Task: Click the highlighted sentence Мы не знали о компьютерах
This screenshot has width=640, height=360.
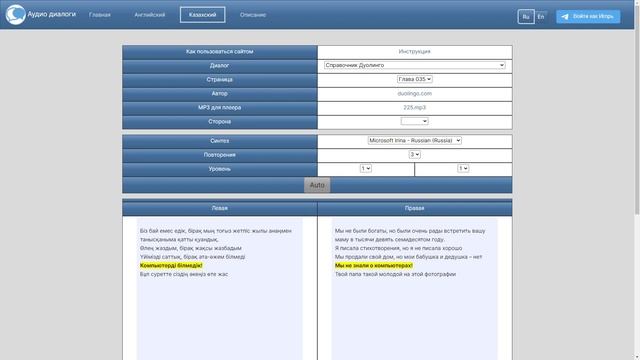Action: (x=373, y=265)
